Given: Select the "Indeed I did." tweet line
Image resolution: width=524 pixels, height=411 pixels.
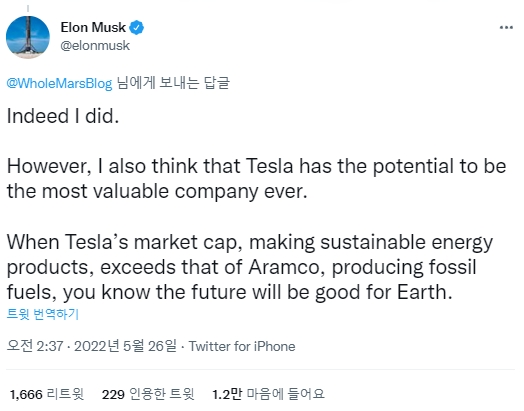Looking at the screenshot, I should pos(63,116).
